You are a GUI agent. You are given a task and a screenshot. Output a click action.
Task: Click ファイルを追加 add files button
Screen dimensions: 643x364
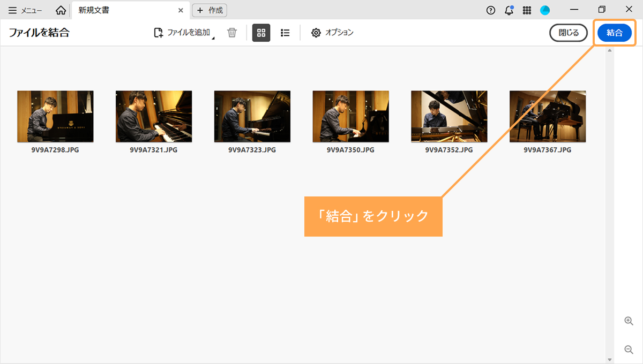(x=184, y=33)
